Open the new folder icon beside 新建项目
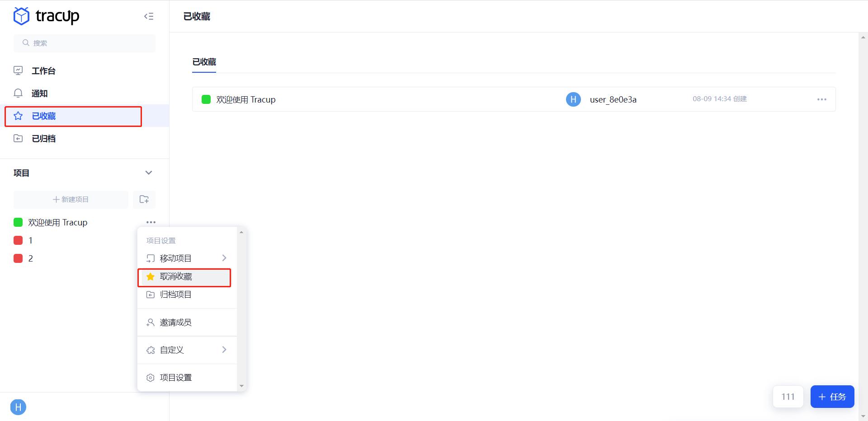Image resolution: width=868 pixels, height=421 pixels. (144, 199)
